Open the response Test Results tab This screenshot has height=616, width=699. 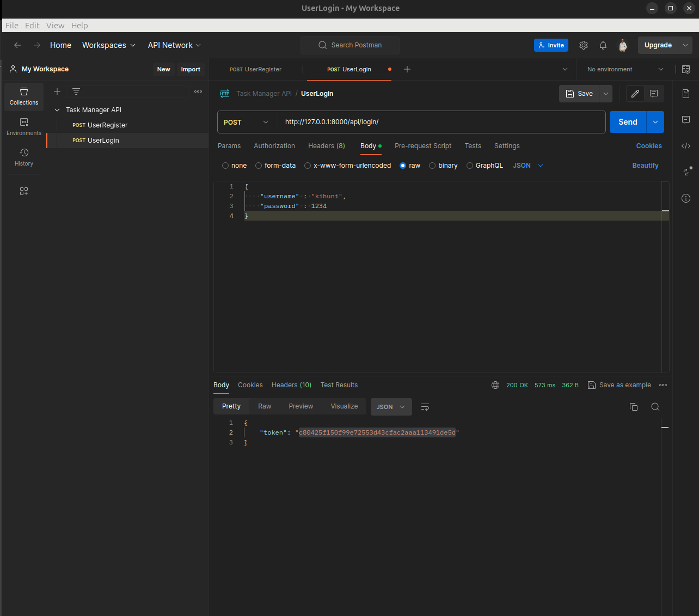point(339,385)
